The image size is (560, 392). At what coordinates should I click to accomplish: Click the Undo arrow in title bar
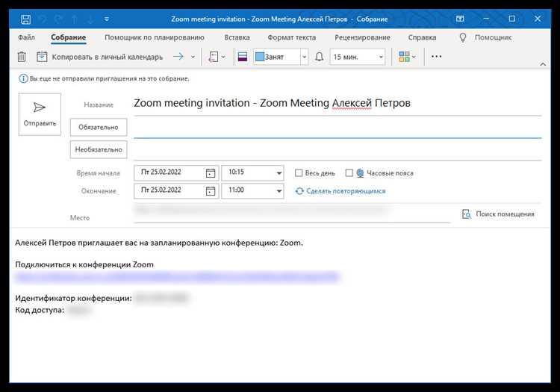pos(43,19)
